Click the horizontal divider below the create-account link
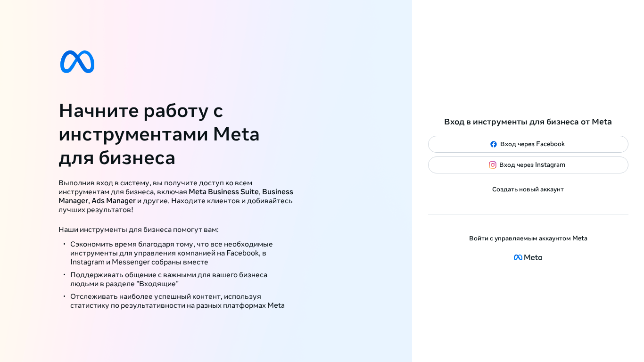 [x=528, y=214]
